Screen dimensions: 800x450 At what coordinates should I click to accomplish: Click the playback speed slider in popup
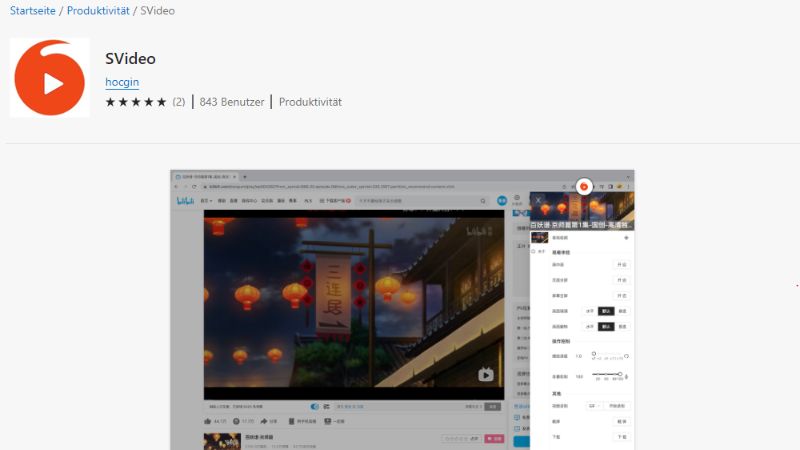[x=608, y=355]
